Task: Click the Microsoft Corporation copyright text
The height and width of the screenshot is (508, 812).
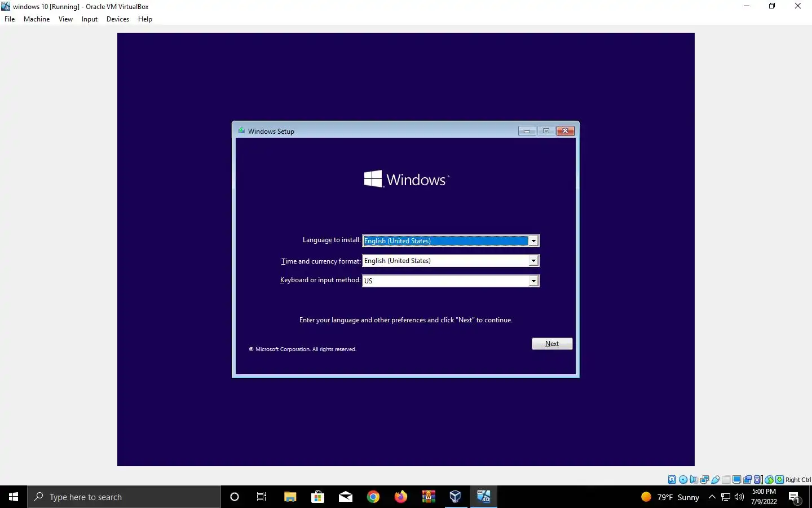Action: coord(303,349)
